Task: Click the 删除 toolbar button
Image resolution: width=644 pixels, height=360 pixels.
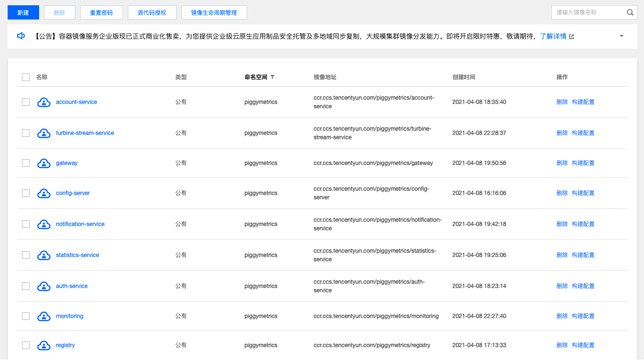Action: click(x=60, y=13)
